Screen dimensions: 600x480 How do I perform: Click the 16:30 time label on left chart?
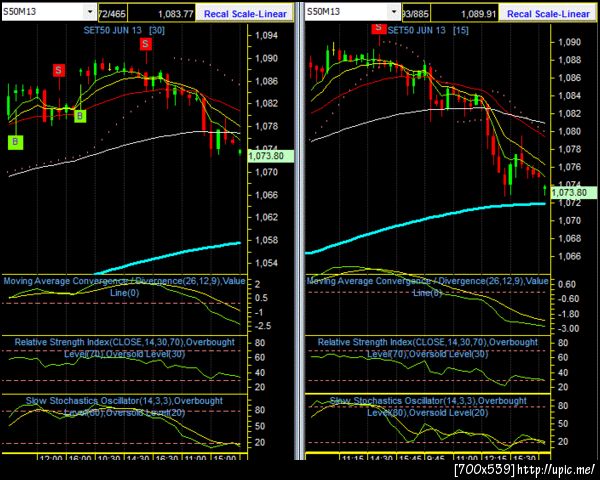(167, 459)
